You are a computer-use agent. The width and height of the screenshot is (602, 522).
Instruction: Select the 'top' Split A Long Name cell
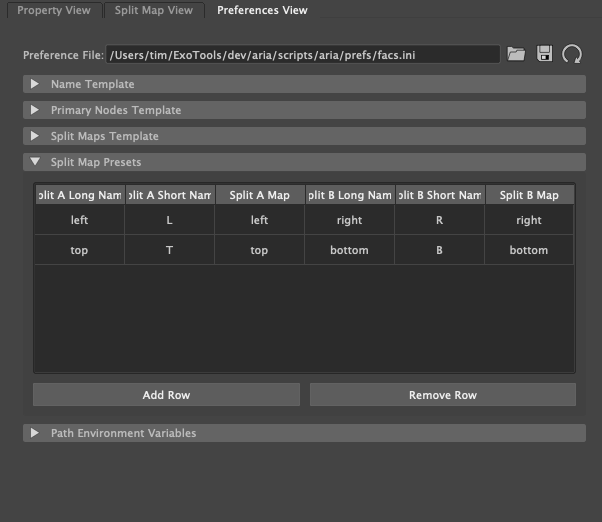(79, 250)
